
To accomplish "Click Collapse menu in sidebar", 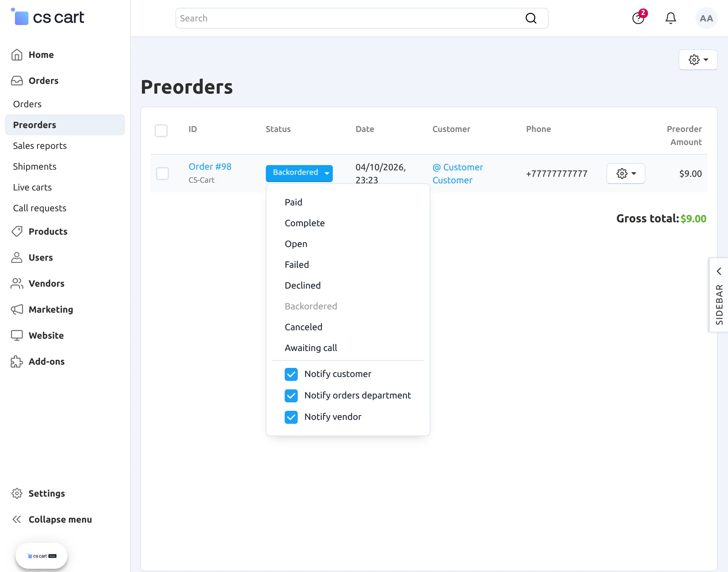I will coord(59,519).
